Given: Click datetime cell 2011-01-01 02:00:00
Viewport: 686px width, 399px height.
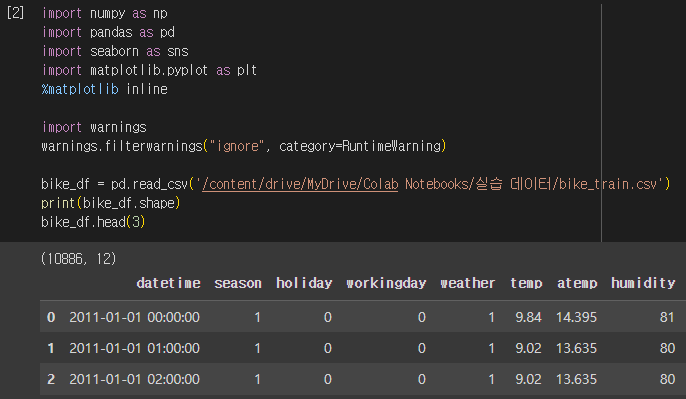Looking at the screenshot, I should (134, 379).
